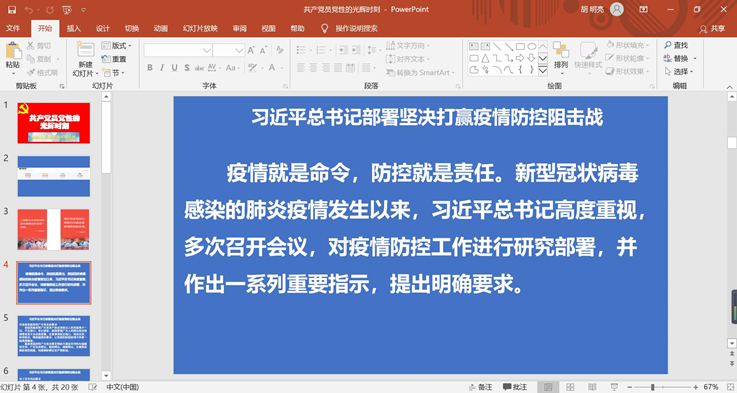This screenshot has height=393, width=737.
Task: Click the Save icon in quick access toolbar
Action: 12,9
